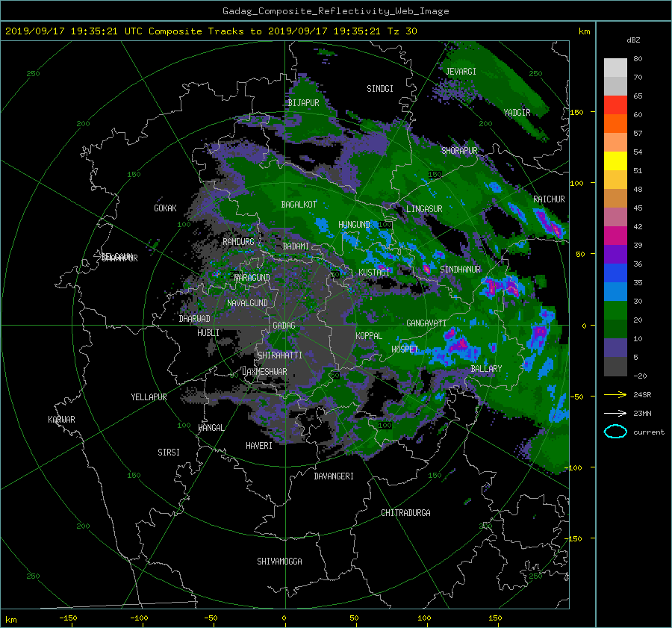
Task: Click the BALLARY city label
Action: coord(486,369)
